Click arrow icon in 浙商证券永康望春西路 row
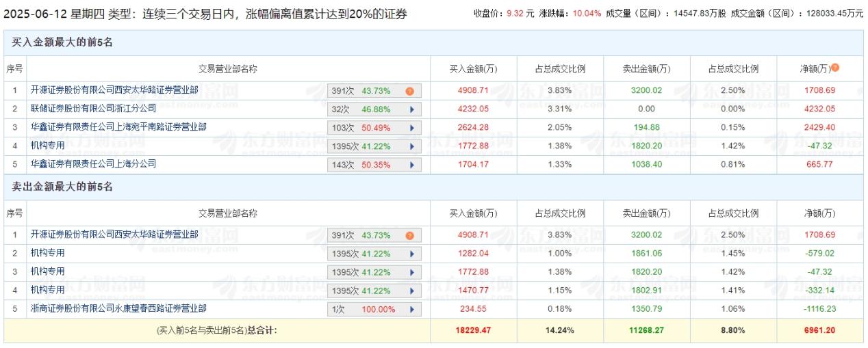This screenshot has width=868, height=348. pos(411,309)
